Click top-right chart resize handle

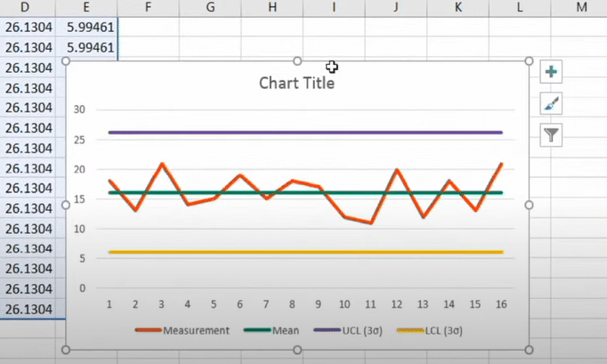point(529,61)
